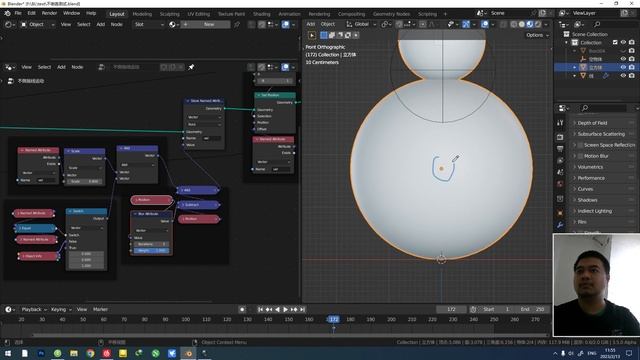Expand the Curves panel

[575, 189]
